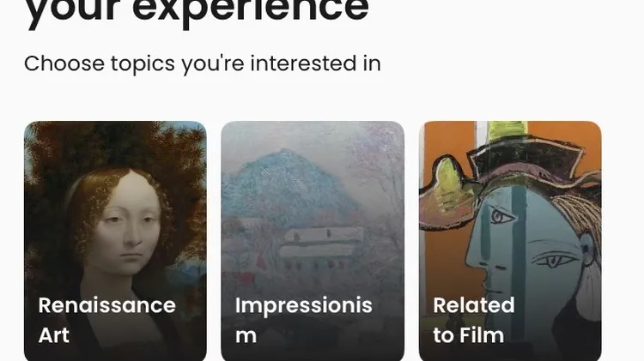Click the 'Renaissance Art' label text
The width and height of the screenshot is (644, 361).
coord(106,320)
